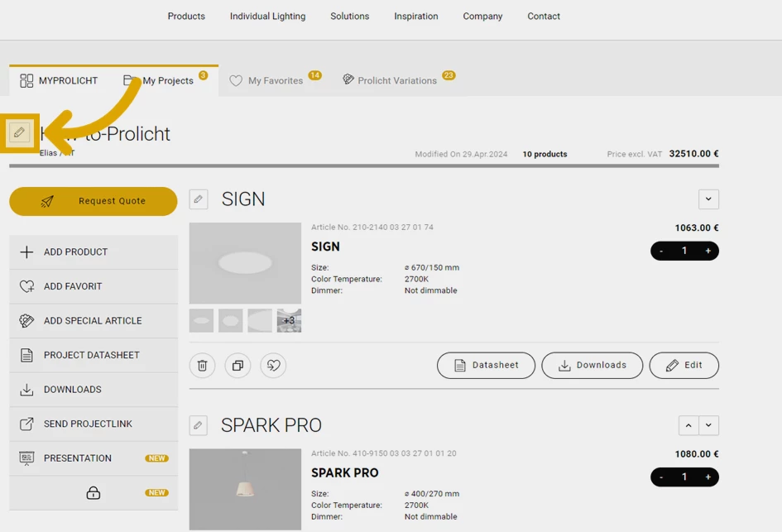782x532 pixels.
Task: Click the pencil icon beside SPARK PRO heading
Action: tap(198, 425)
